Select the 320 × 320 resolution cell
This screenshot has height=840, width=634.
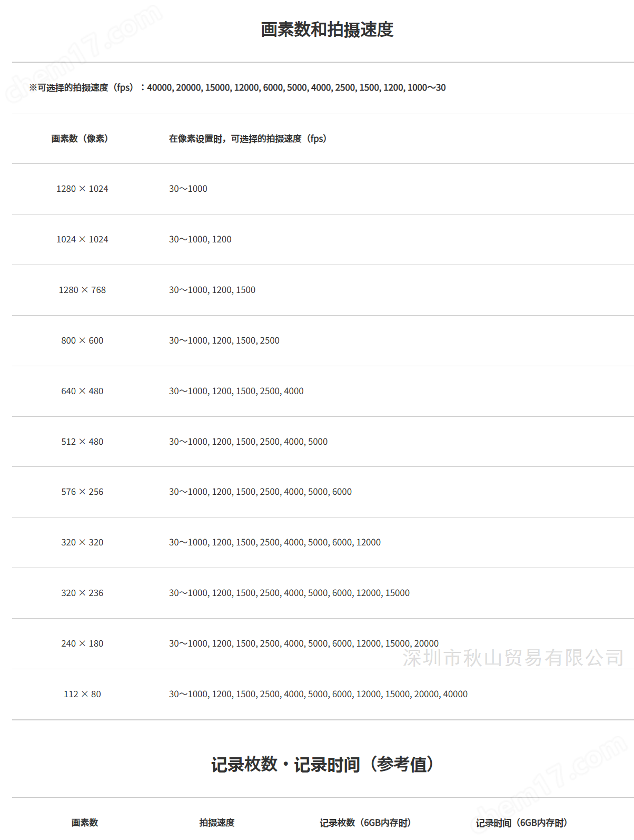point(82,542)
